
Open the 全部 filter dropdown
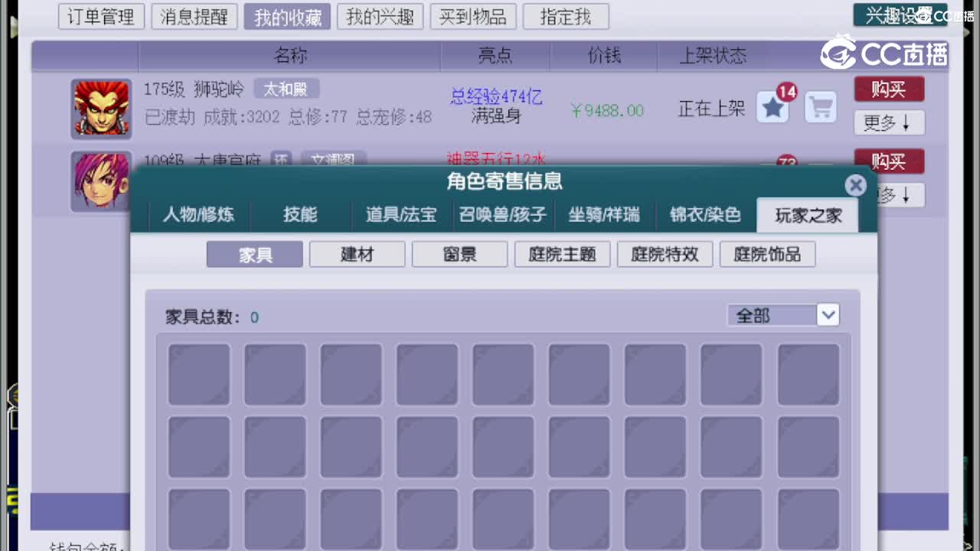pyautogui.click(x=782, y=315)
